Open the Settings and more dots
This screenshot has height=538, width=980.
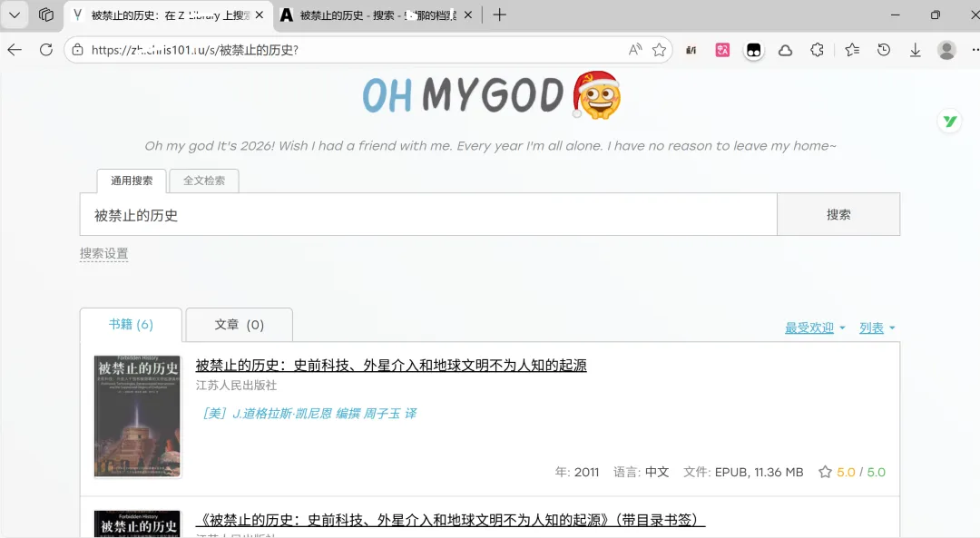point(975,50)
